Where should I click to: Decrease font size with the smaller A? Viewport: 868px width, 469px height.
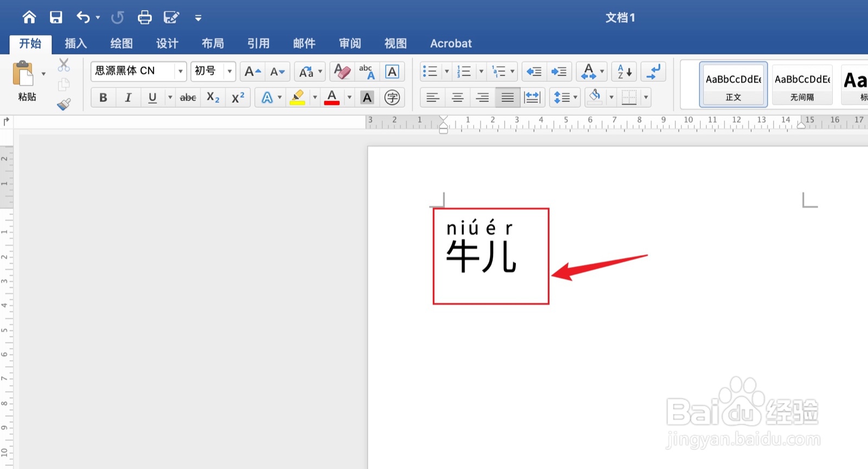[x=277, y=71]
